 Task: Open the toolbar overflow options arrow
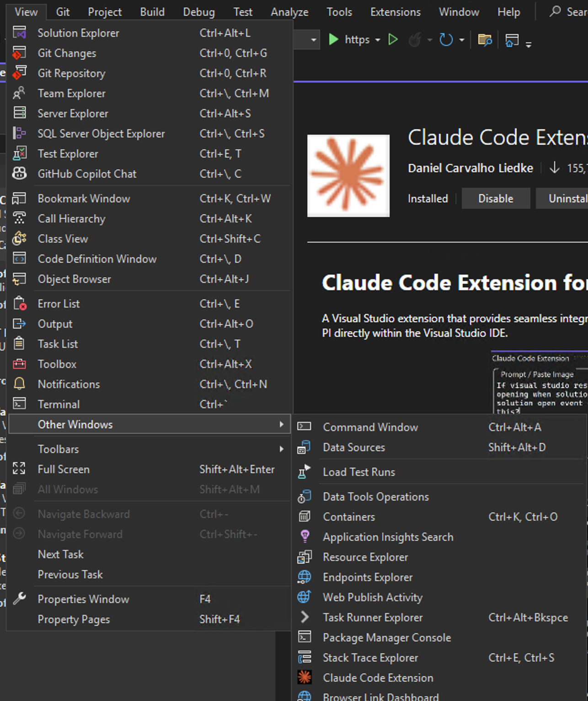[x=529, y=44]
